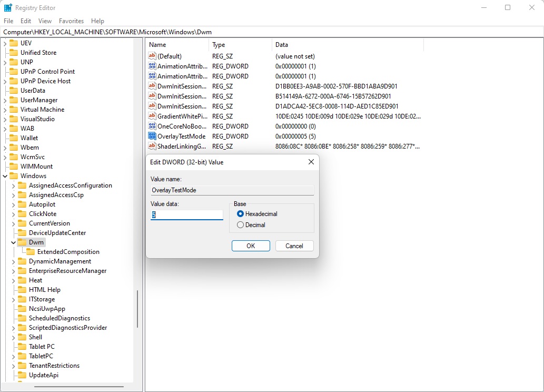544x392 pixels.
Task: Click the Data column header
Action: click(x=348, y=44)
